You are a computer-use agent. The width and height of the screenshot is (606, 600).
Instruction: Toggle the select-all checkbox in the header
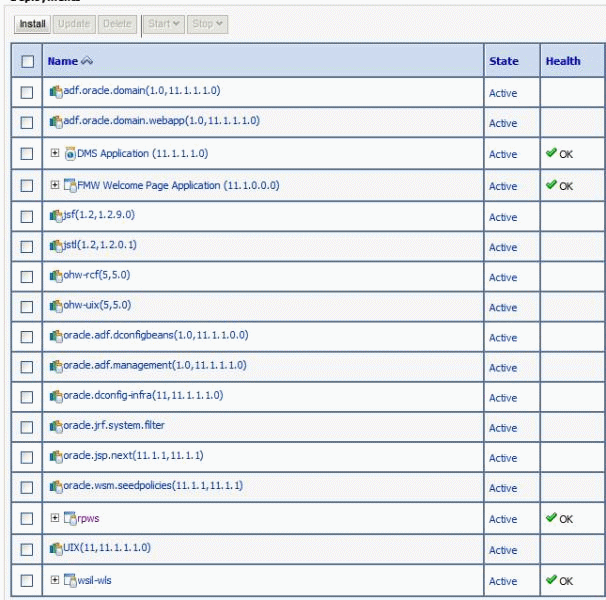pyautogui.click(x=27, y=61)
